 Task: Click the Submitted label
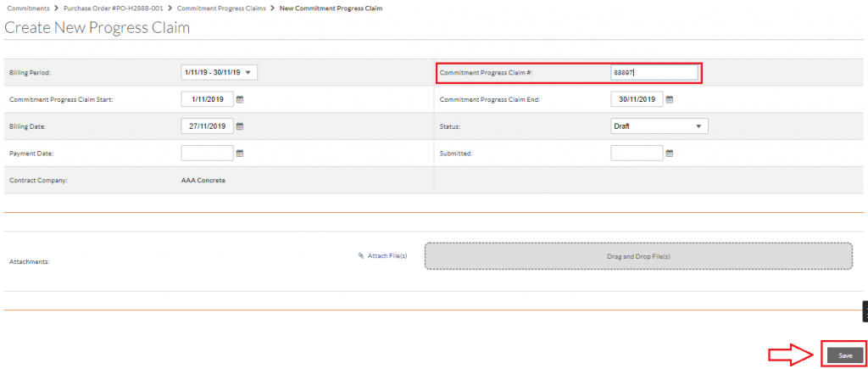coord(455,154)
